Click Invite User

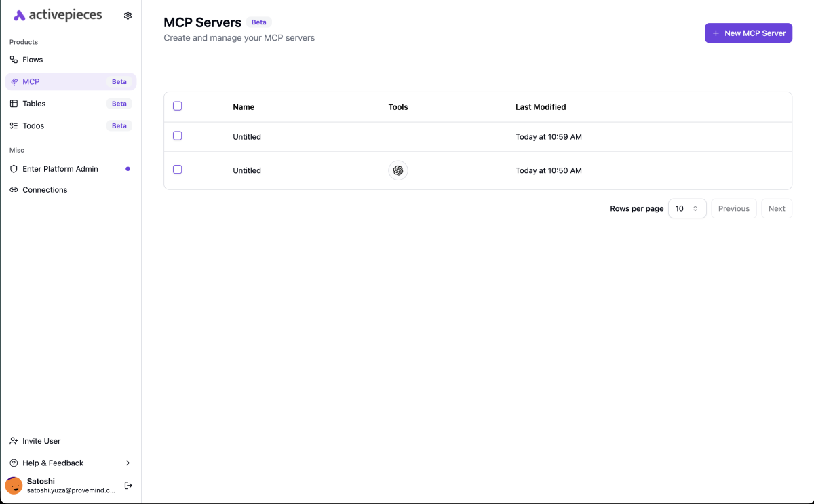point(71,441)
